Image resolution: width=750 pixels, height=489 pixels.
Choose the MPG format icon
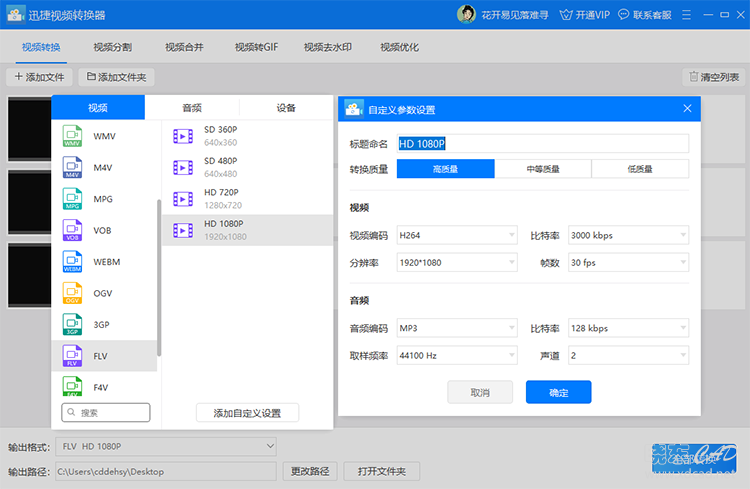click(x=72, y=199)
